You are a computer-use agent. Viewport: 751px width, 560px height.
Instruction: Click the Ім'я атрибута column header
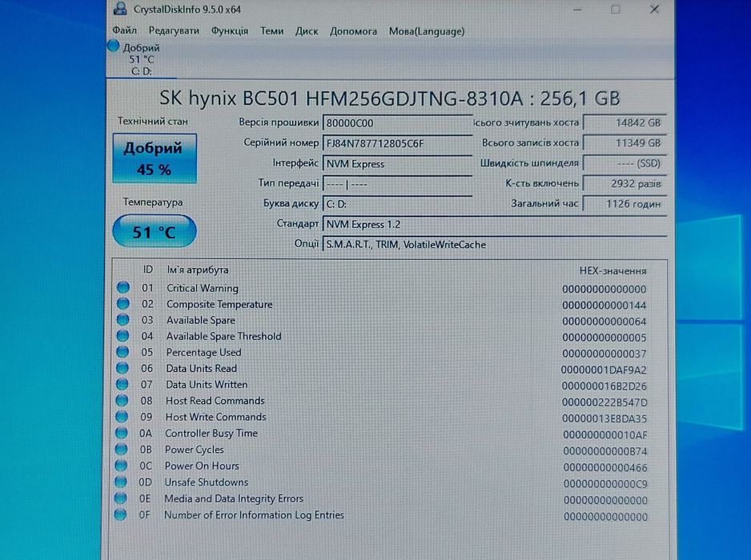coord(197,270)
